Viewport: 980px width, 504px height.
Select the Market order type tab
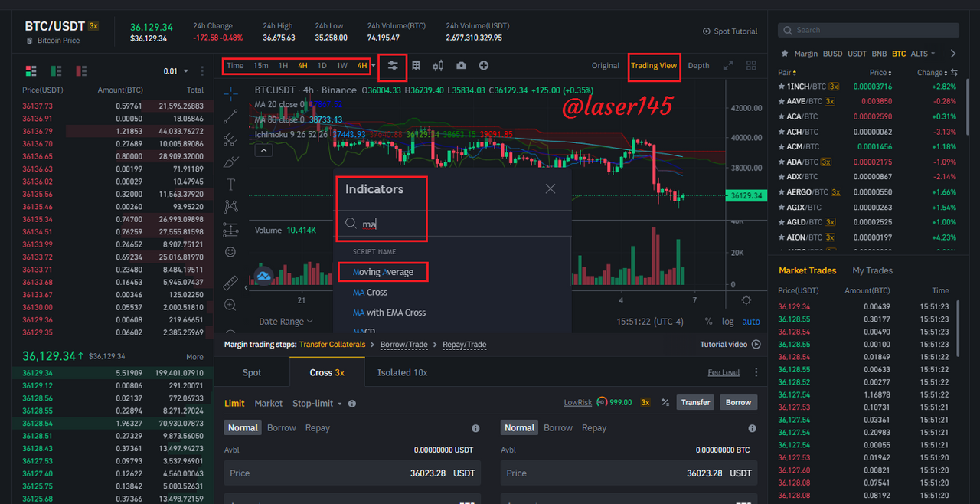[269, 404]
